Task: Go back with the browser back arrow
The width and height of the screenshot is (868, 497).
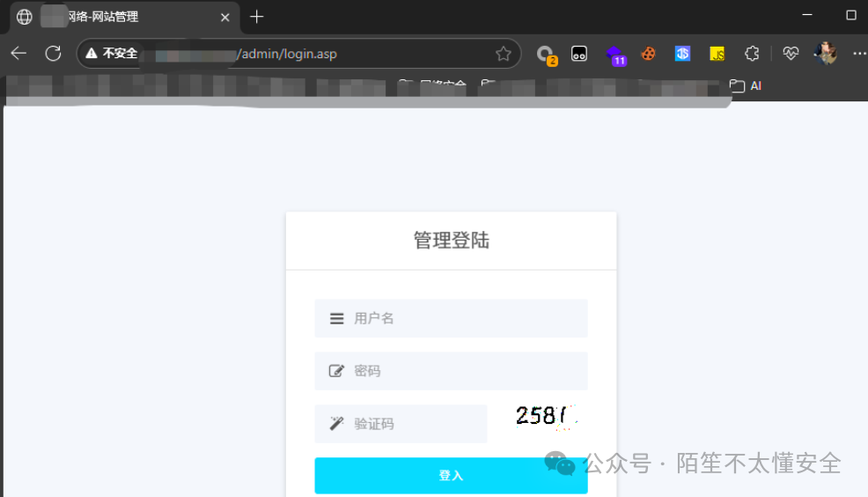Action: coord(18,53)
